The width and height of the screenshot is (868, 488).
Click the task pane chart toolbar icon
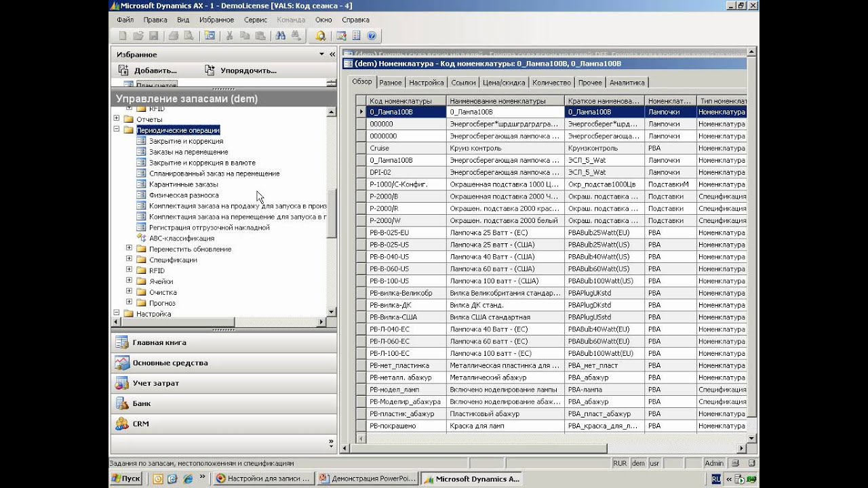tap(341, 36)
